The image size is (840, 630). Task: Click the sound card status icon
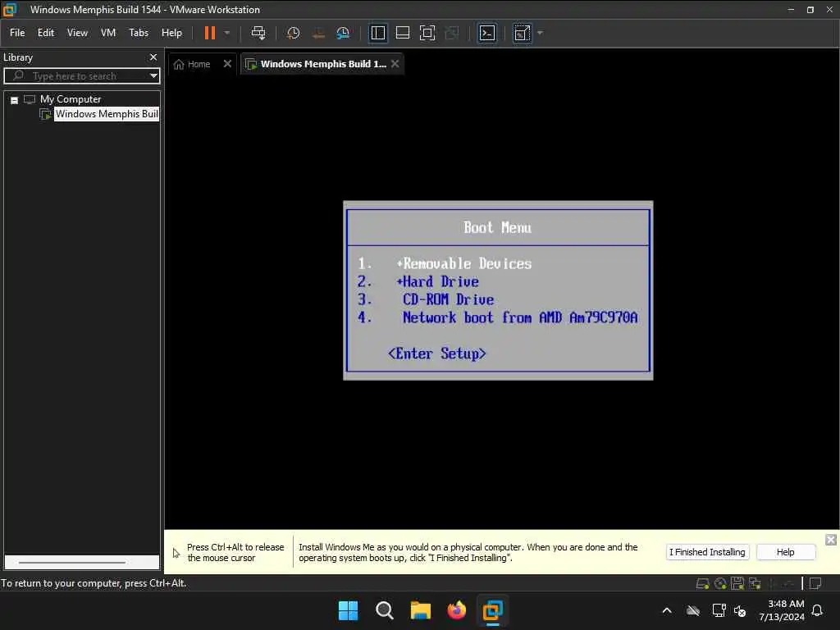point(772,583)
